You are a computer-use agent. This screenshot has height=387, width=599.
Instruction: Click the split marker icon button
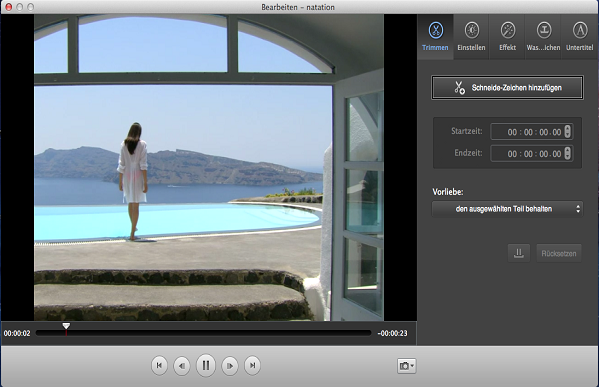coord(519,253)
